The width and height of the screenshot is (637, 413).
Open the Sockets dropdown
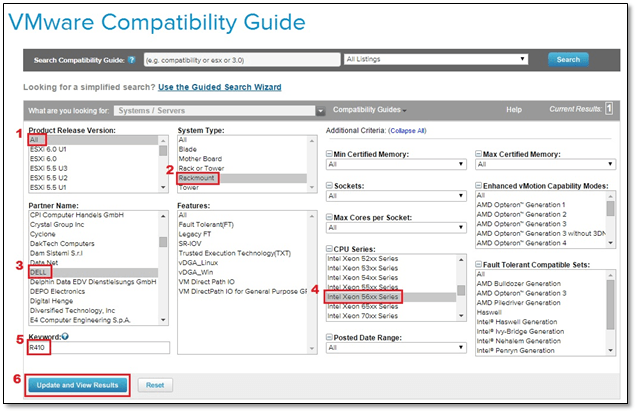[396, 196]
